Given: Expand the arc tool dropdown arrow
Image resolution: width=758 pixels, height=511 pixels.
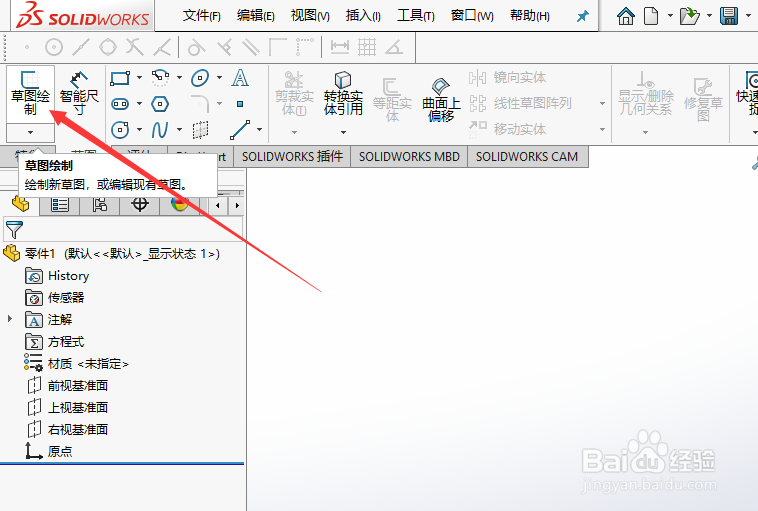Looking at the screenshot, I should [179, 78].
